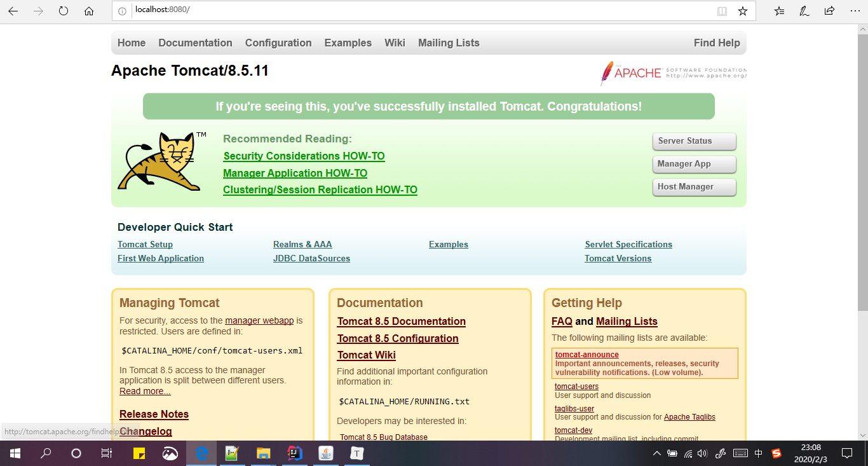Screen dimensions: 868x466
Task: Open the Configuration nav item
Action: tap(278, 43)
